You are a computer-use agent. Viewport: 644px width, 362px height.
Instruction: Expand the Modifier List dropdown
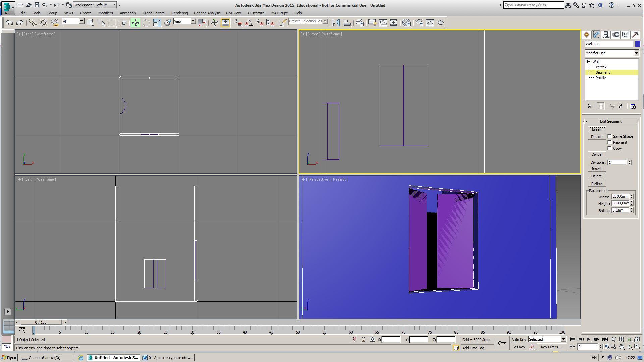(637, 53)
